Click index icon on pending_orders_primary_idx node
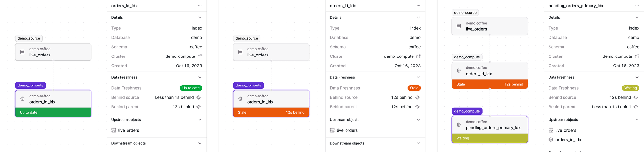Screen dimensions: 644x152 459,125
